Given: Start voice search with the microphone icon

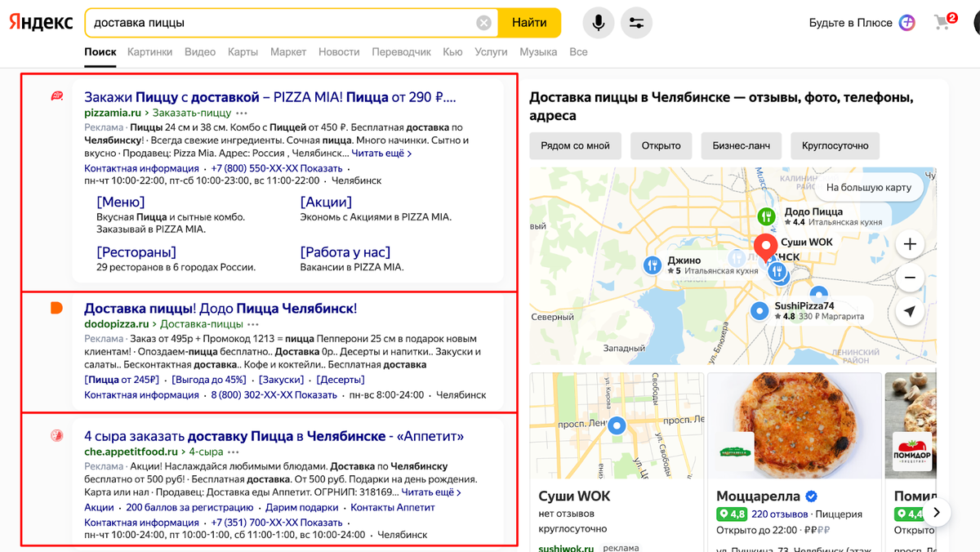Looking at the screenshot, I should coord(599,23).
